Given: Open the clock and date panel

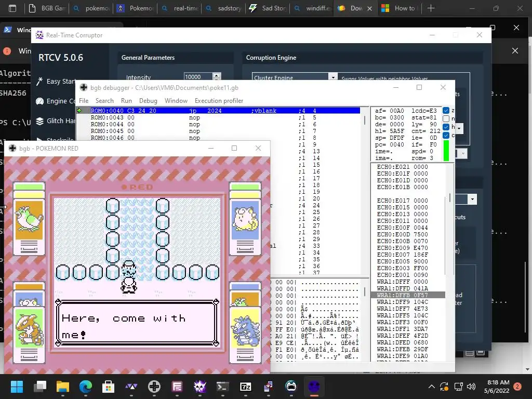Looking at the screenshot, I should coord(497,386).
